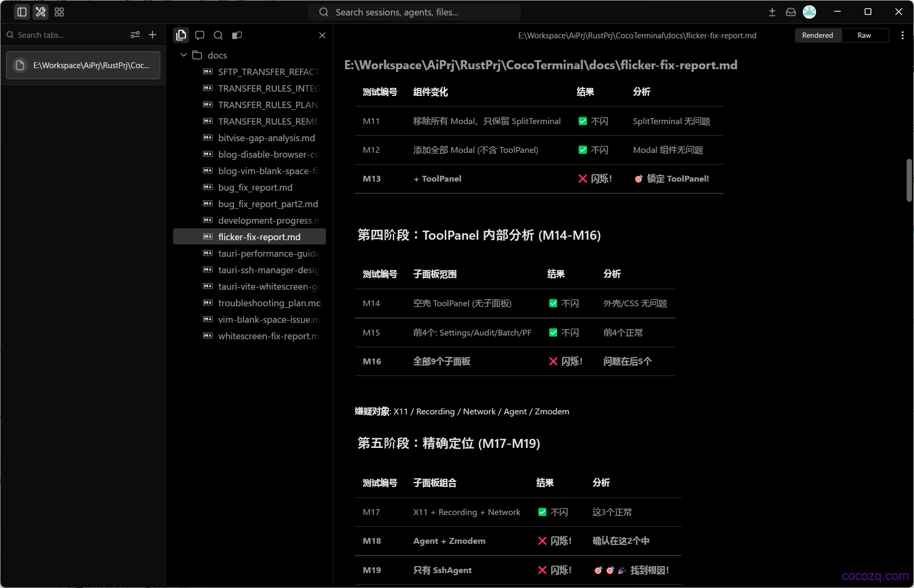Open SFTP_TRANSFER_REFACT file
Image resolution: width=914 pixels, height=588 pixels.
[x=249, y=71]
